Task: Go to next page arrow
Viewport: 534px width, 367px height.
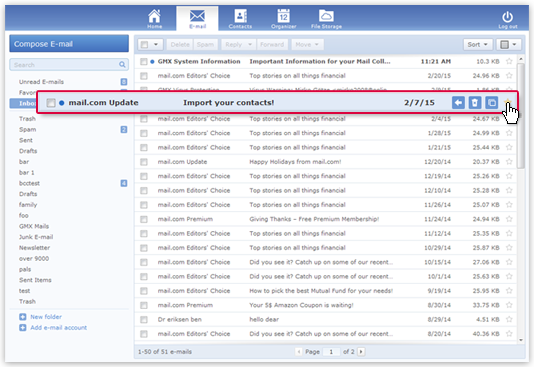Action: pyautogui.click(x=361, y=352)
